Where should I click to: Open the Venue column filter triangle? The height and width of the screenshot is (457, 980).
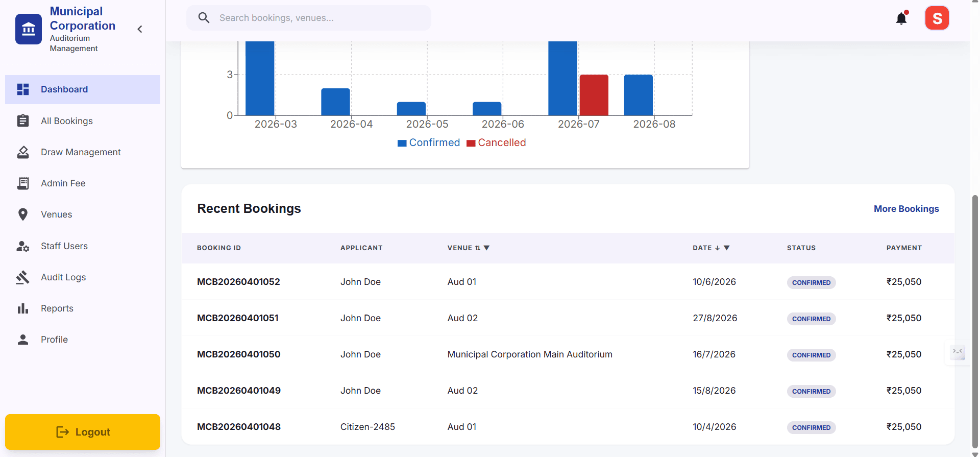tap(487, 248)
